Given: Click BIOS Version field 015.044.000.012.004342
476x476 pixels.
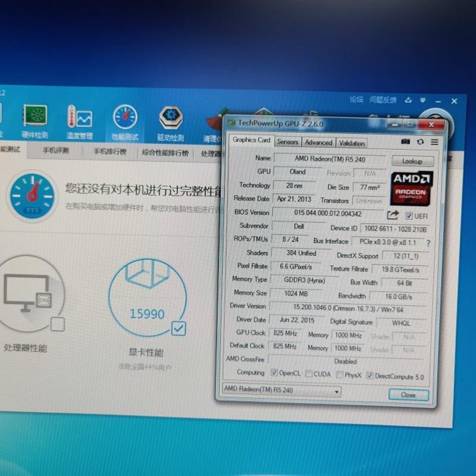Looking at the screenshot, I should coord(328,214).
